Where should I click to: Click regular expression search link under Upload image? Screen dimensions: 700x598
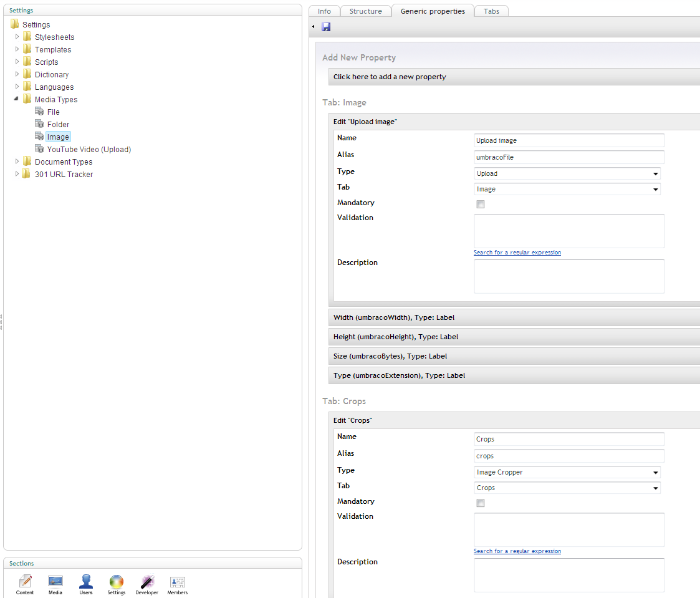coord(517,253)
